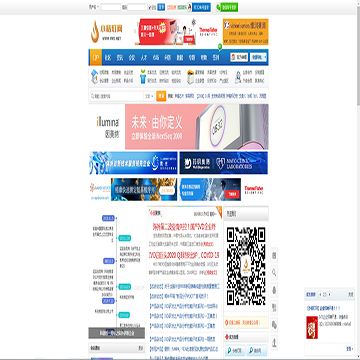This screenshot has width=360, height=360.
Task: Click the first teal timeline date marker
Action: click(x=125, y=238)
